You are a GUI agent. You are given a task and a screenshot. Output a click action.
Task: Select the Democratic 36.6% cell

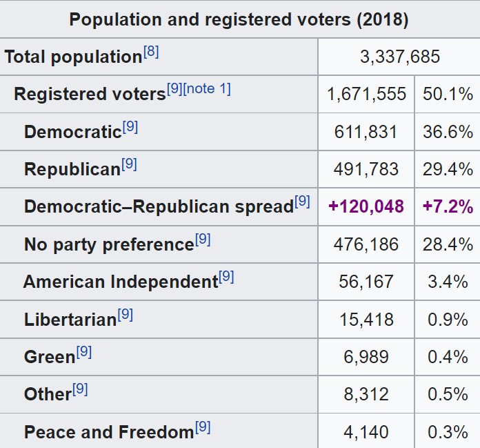(x=448, y=131)
